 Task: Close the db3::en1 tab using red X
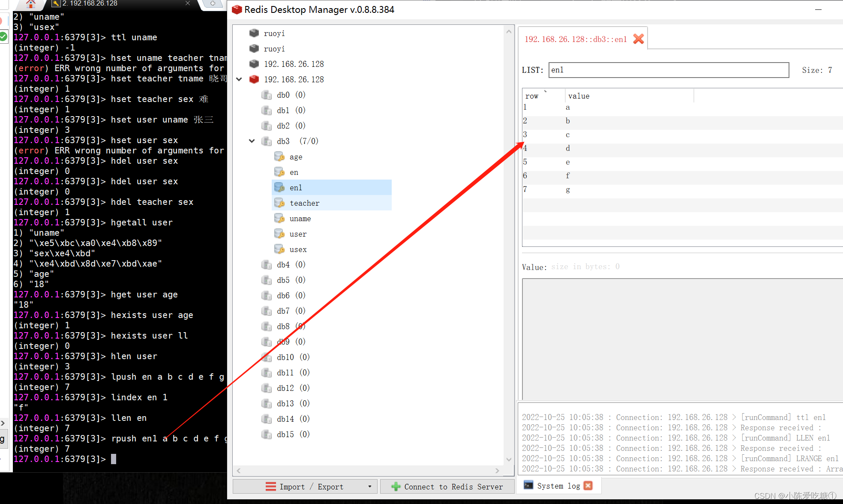coord(639,39)
